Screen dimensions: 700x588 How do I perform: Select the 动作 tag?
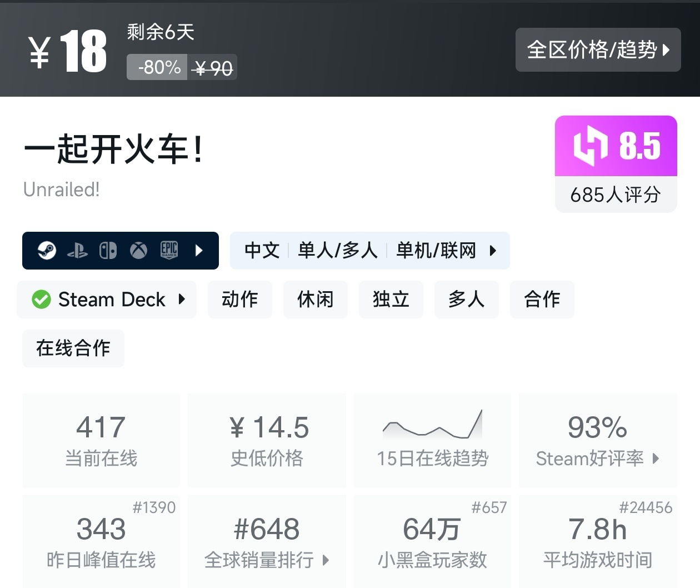tap(240, 300)
